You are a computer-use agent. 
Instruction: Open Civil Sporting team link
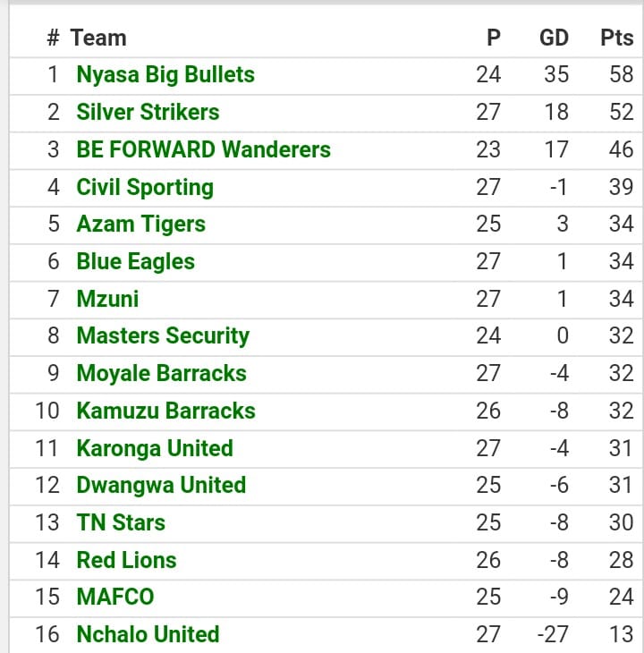click(x=145, y=188)
